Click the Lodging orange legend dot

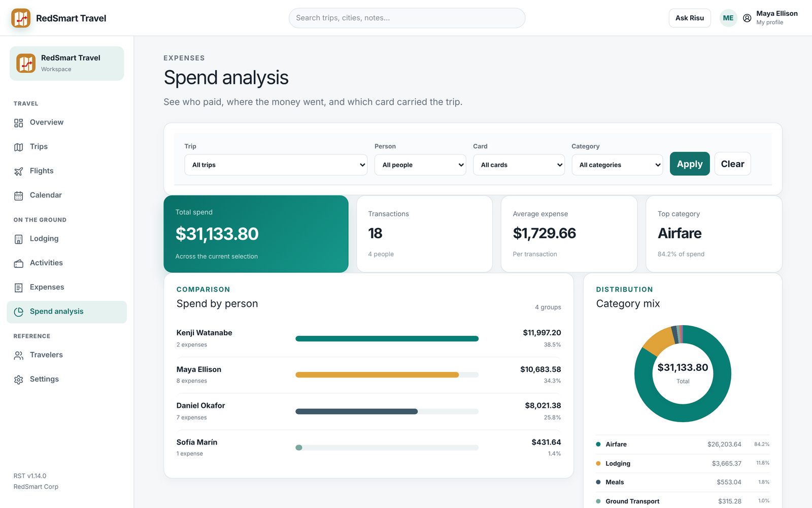coord(598,463)
